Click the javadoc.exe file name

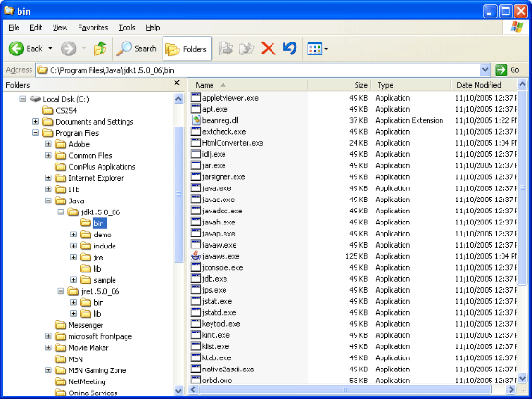coord(222,211)
